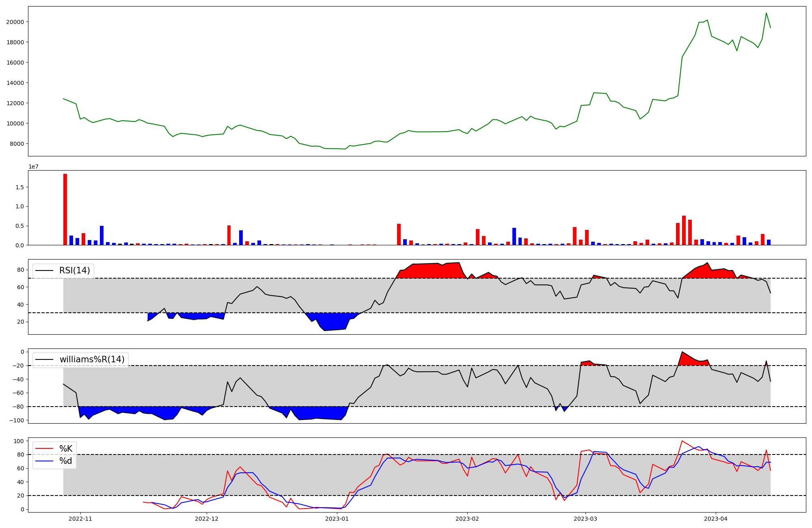Select the red %K legend line sample
Viewport: 812px width, 528px height.
point(44,449)
